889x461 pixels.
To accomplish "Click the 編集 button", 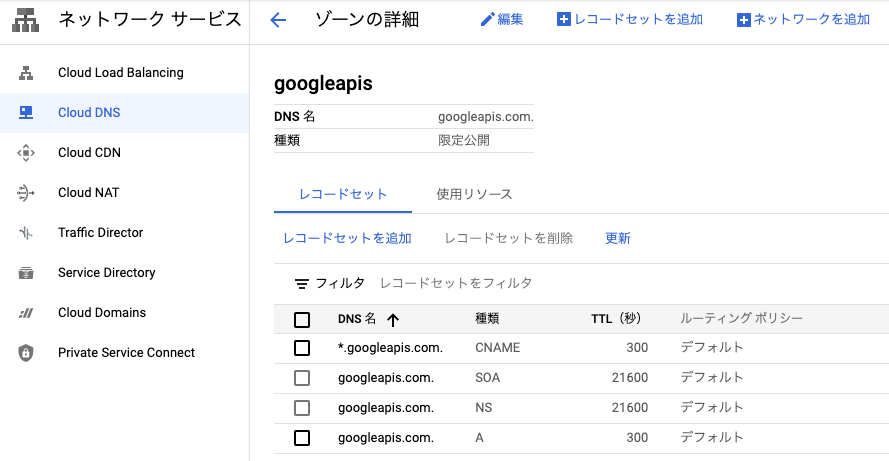I will coord(510,20).
